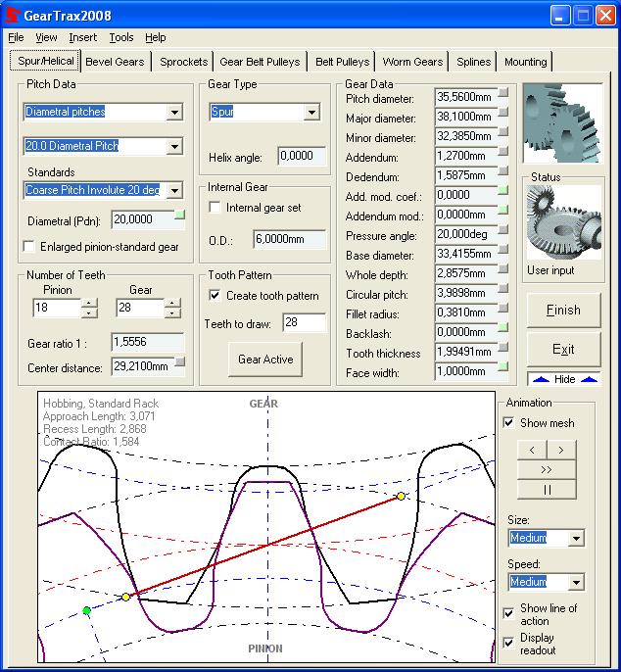Toggle Show line of action checkbox
The width and height of the screenshot is (621, 672).
click(x=508, y=613)
